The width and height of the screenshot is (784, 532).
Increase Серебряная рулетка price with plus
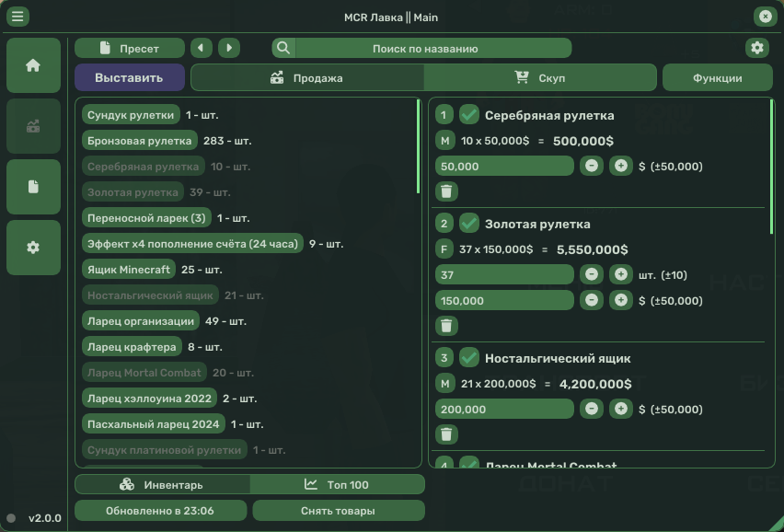click(621, 167)
